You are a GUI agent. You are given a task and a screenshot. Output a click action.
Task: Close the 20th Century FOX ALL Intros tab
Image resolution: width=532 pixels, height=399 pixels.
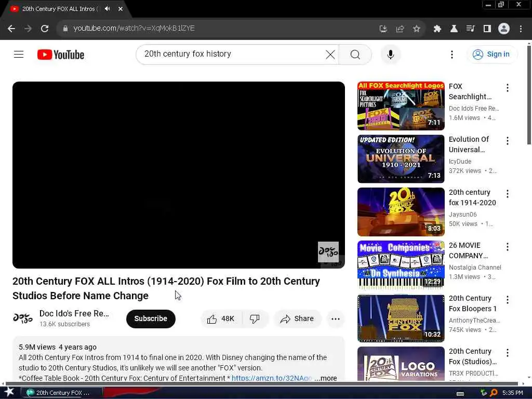(121, 9)
